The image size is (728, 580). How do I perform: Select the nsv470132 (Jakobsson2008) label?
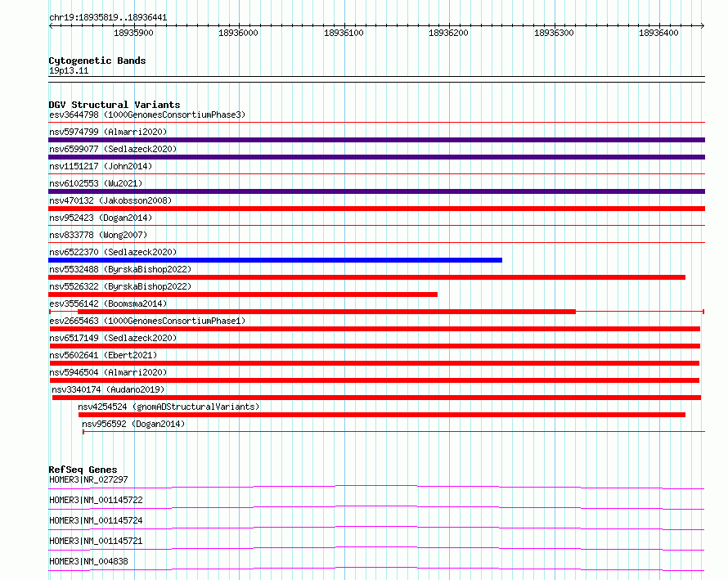coord(110,200)
